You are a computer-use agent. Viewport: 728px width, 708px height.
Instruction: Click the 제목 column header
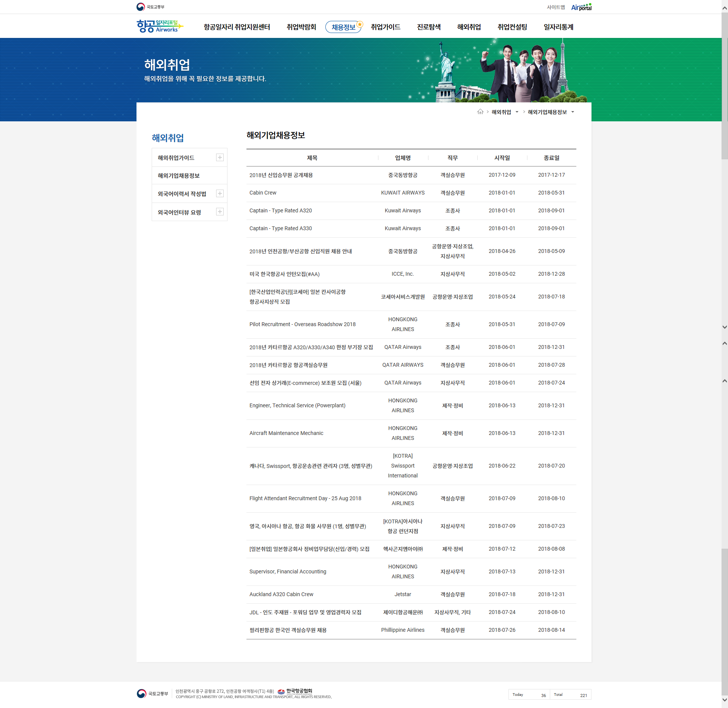[x=312, y=158]
